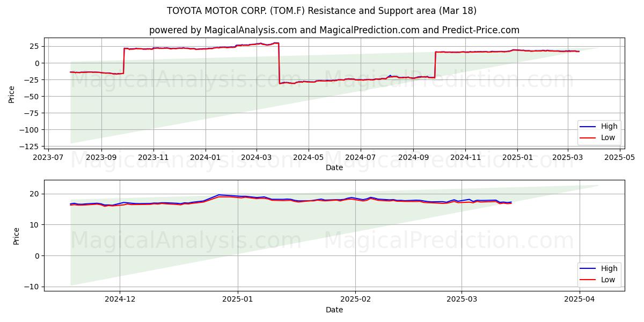Click the 'High' legend entry in top chart
The height and width of the screenshot is (322, 644).
coord(609,127)
